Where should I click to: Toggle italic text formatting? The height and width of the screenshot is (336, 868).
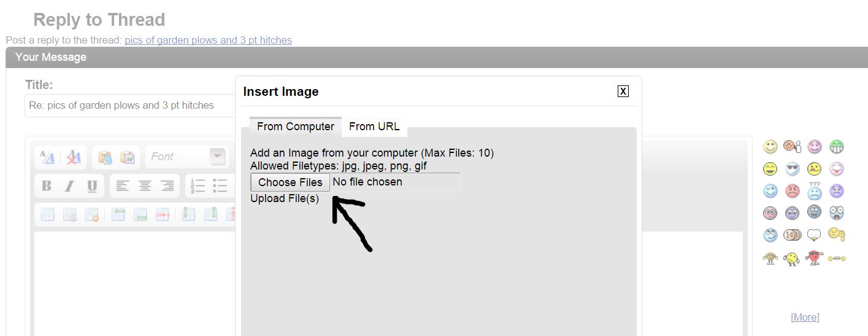69,186
